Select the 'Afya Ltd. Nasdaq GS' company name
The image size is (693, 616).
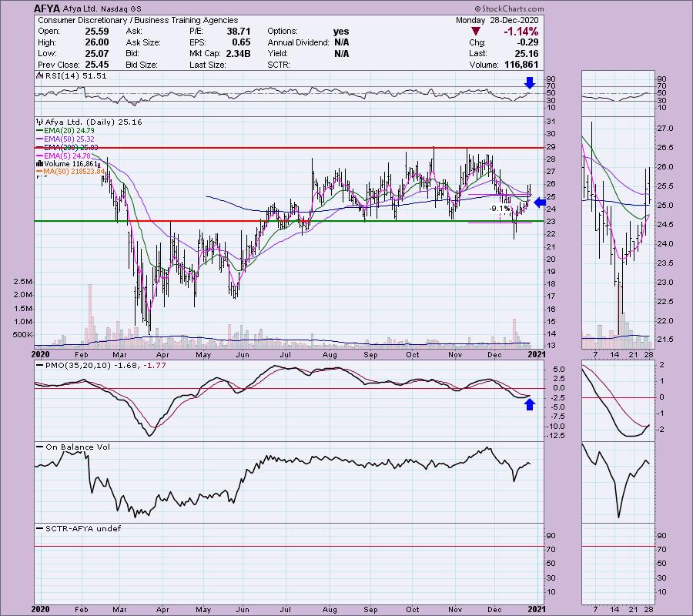pyautogui.click(x=102, y=8)
